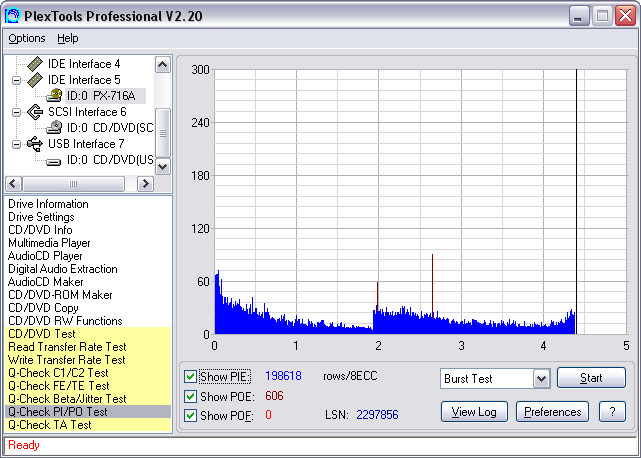Select Q-Check Beta/Jitter Test
The image size is (641, 458).
[89, 399]
